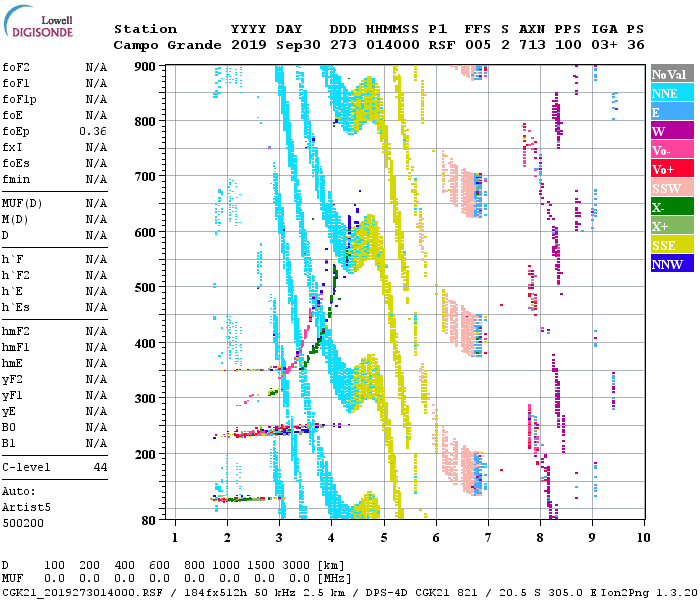Click the day-of-year value 273
The height and width of the screenshot is (600, 700).
tap(343, 45)
